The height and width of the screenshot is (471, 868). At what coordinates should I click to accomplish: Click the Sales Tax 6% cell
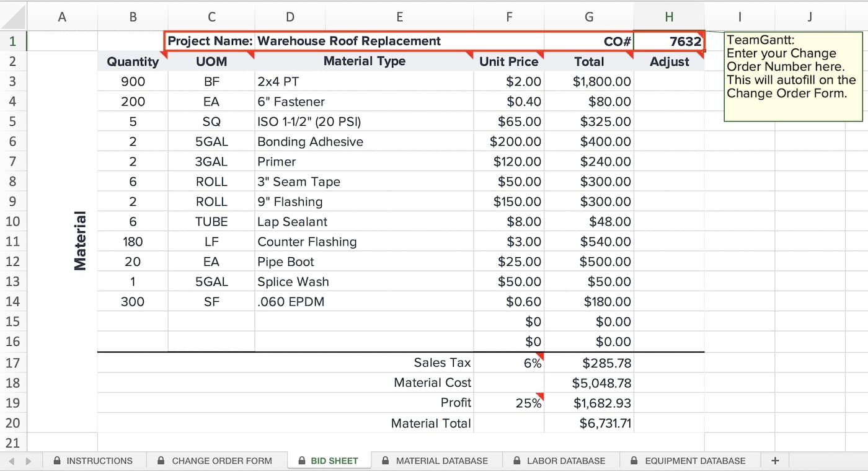[x=508, y=363]
